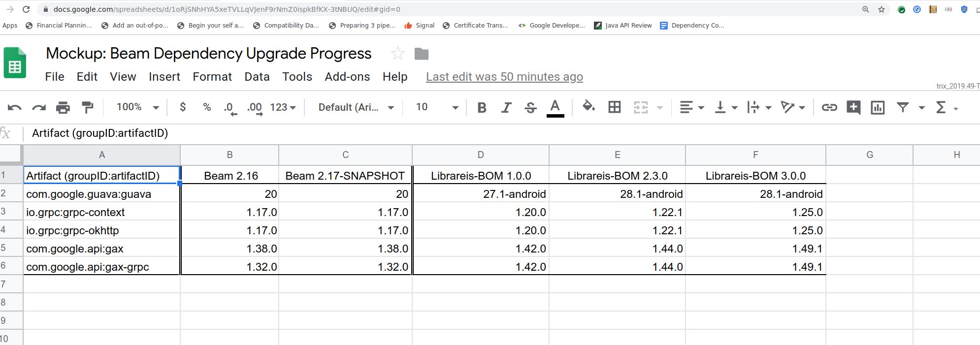The image size is (980, 345).
Task: Open the Financial Plannin... bookmark
Action: (59, 26)
